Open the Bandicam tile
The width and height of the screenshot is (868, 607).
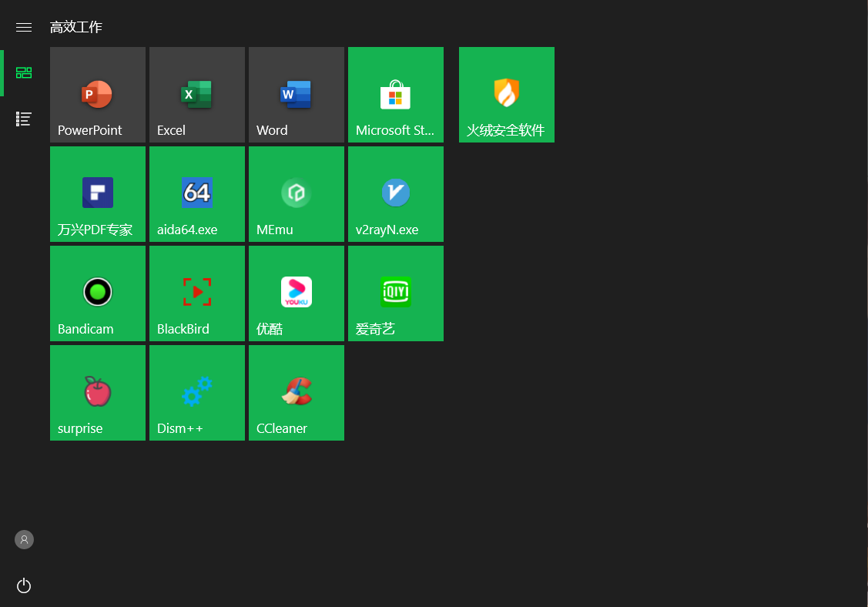pos(97,293)
